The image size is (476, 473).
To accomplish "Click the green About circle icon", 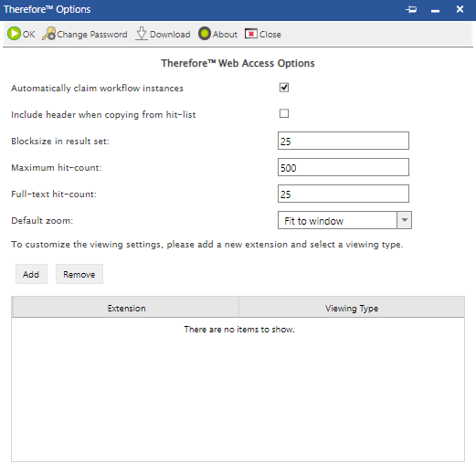I will tap(205, 34).
